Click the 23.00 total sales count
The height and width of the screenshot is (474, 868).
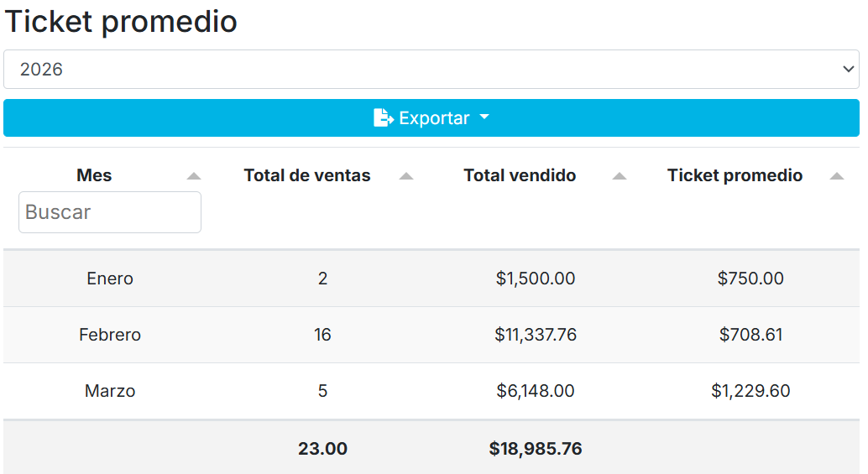[322, 449]
